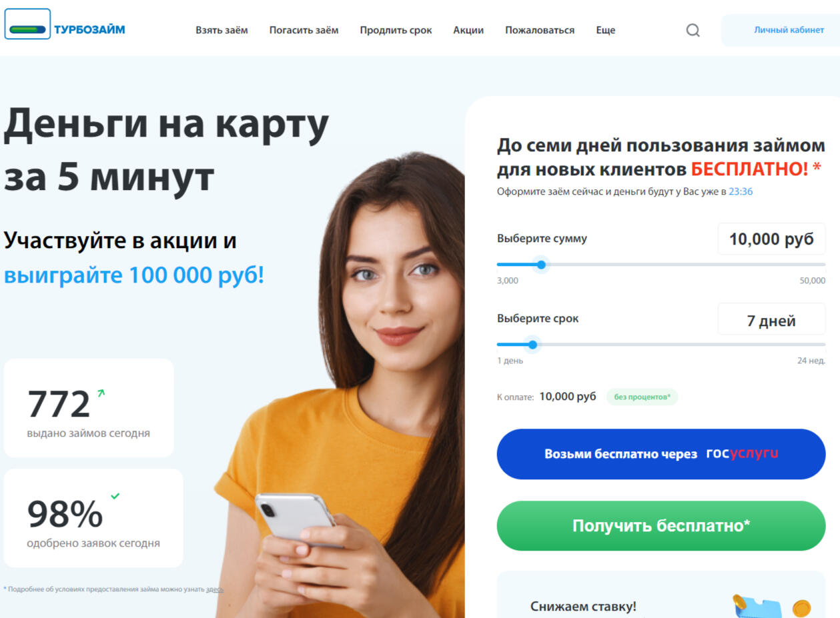Open the Взять заём menu item
The height and width of the screenshot is (618, 840).
click(222, 30)
